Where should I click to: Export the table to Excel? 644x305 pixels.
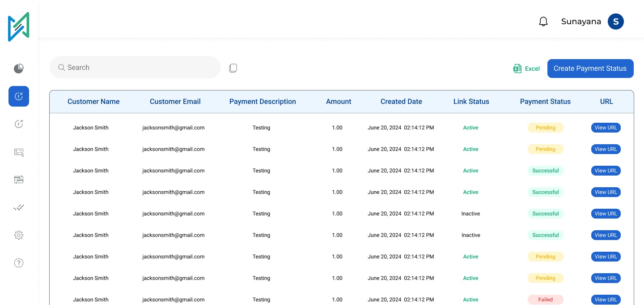coord(527,69)
